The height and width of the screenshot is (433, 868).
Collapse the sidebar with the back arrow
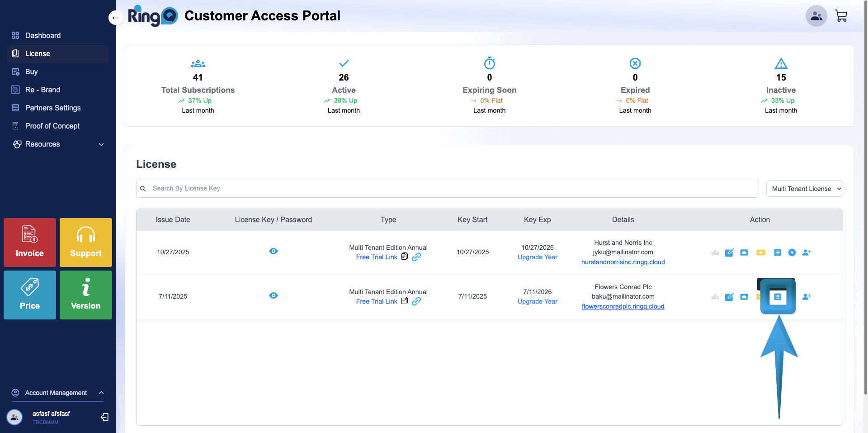tap(116, 18)
